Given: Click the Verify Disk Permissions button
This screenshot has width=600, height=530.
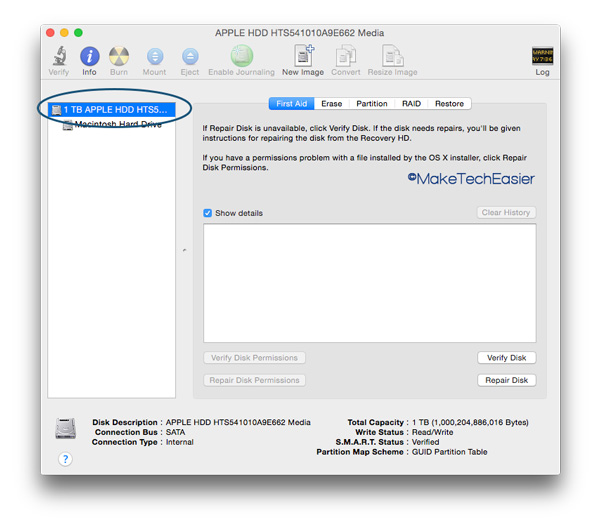Looking at the screenshot, I should coord(254,358).
